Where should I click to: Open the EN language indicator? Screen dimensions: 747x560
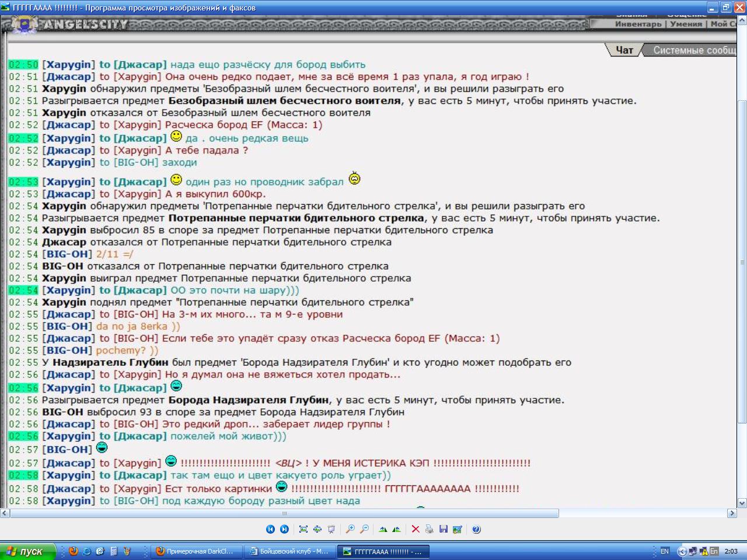pos(665,551)
